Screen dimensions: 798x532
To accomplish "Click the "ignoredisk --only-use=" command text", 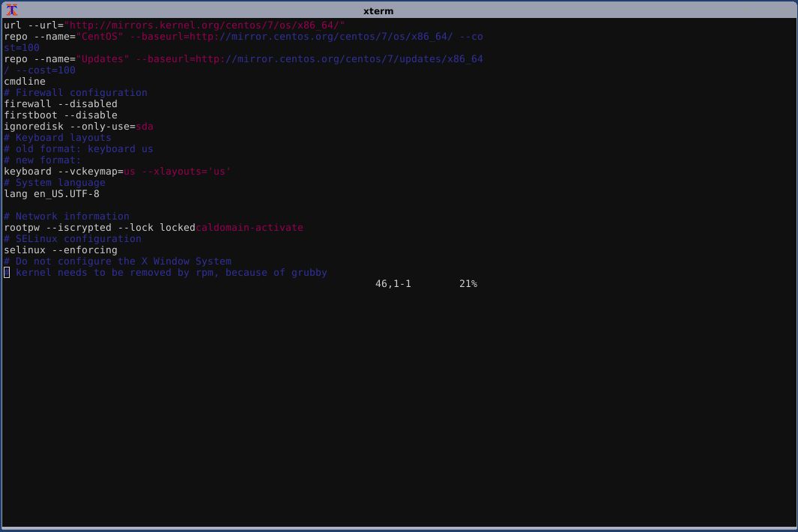I will [70, 126].
